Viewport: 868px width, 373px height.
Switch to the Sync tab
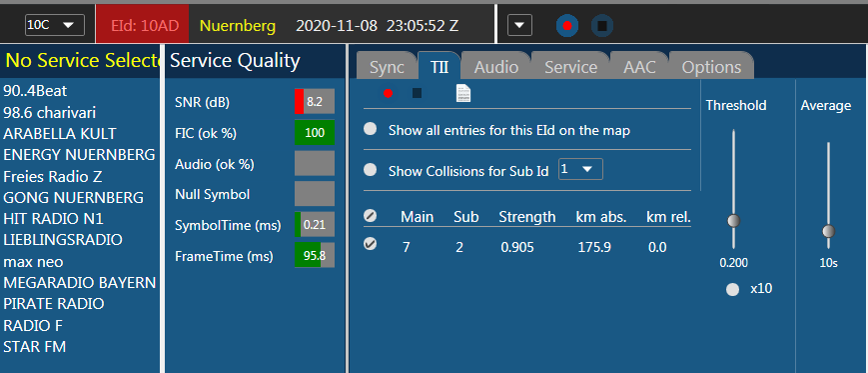387,67
